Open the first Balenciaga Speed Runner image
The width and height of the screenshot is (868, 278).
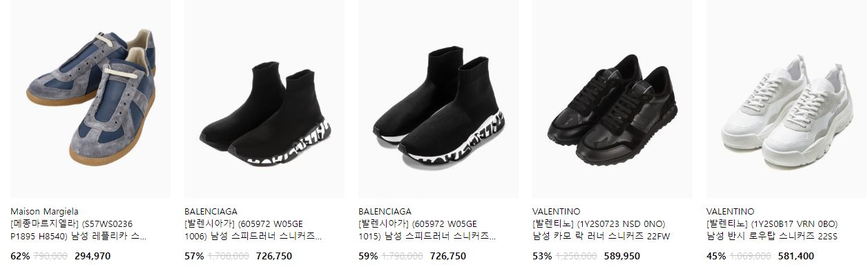(x=264, y=99)
